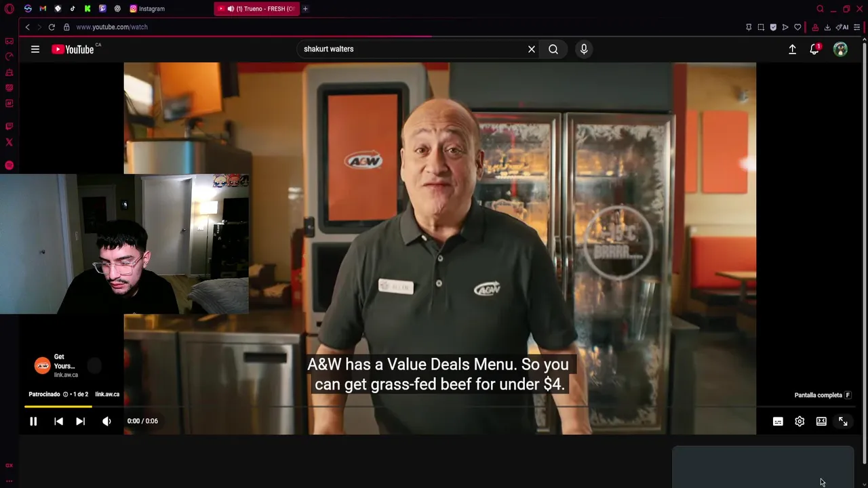Exit full screen mode in the player
The image size is (868, 488).
(x=843, y=422)
